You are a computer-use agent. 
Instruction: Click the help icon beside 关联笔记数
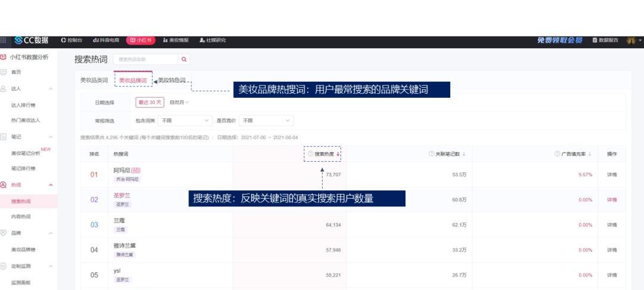[431, 154]
